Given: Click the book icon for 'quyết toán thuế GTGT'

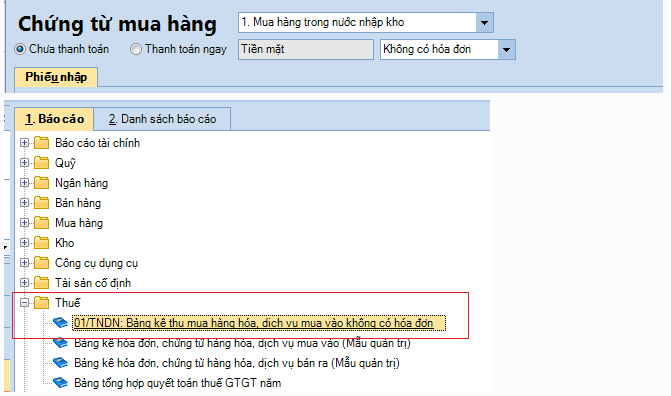Looking at the screenshot, I should 60,383.
